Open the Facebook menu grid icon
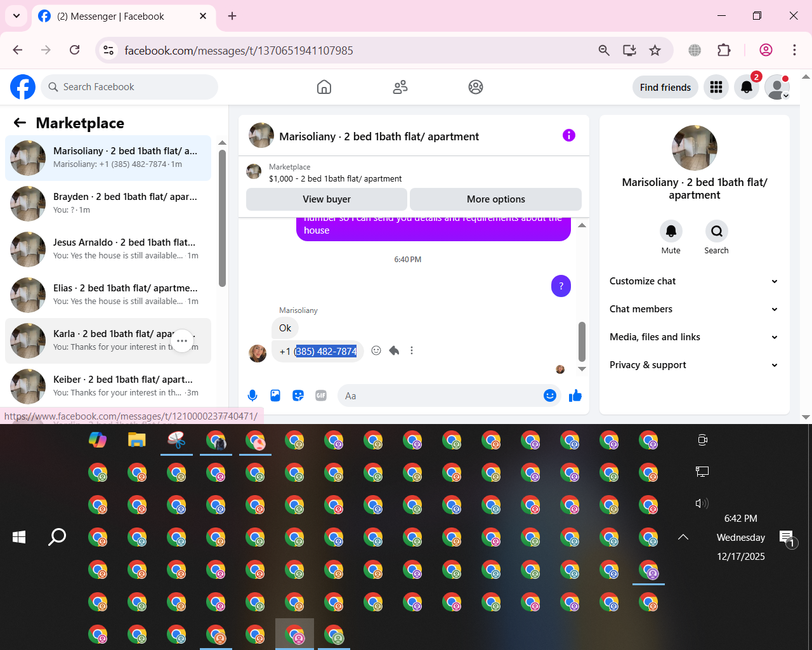Viewport: 812px width, 650px height. pos(716,87)
